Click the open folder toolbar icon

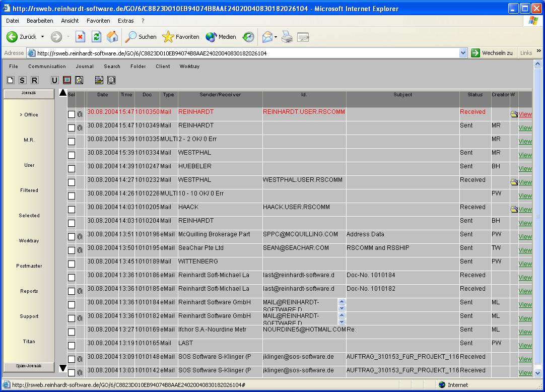tap(99, 80)
